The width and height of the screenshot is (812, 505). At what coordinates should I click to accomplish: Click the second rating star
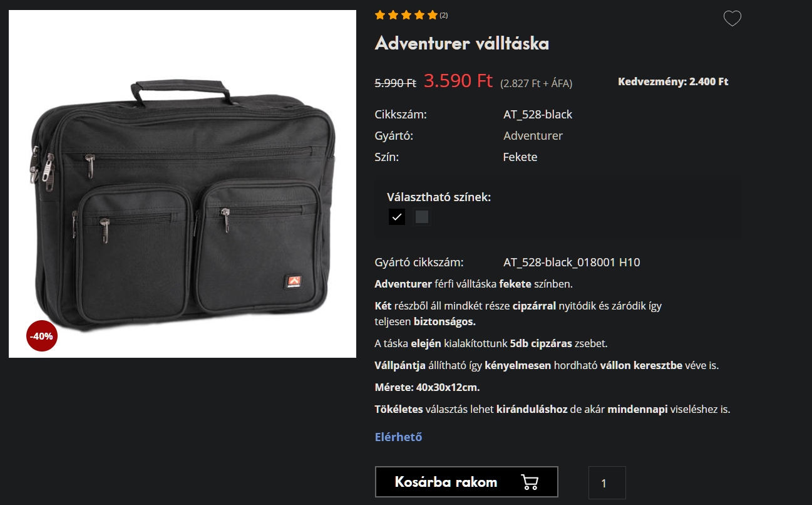click(x=393, y=14)
